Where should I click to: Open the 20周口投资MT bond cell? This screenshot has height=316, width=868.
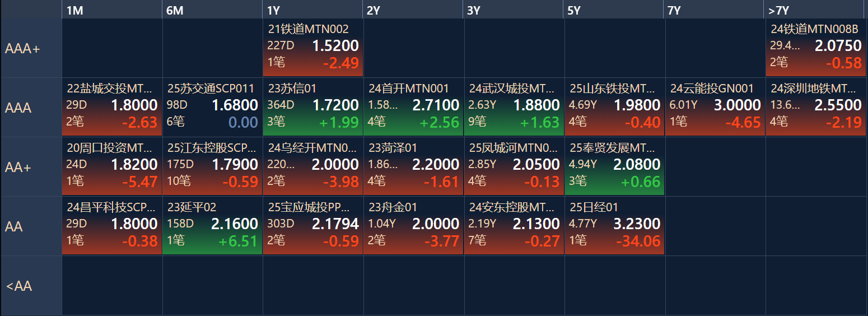[x=112, y=167]
